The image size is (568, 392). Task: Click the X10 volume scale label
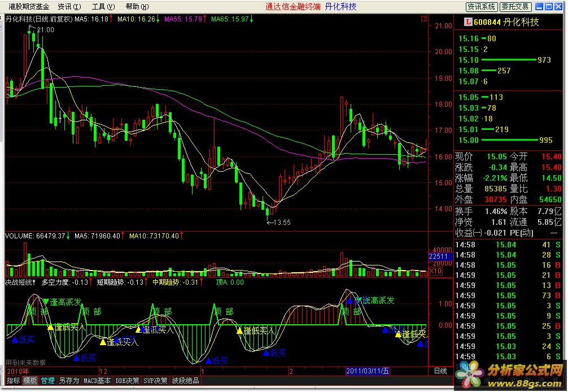[x=435, y=271]
